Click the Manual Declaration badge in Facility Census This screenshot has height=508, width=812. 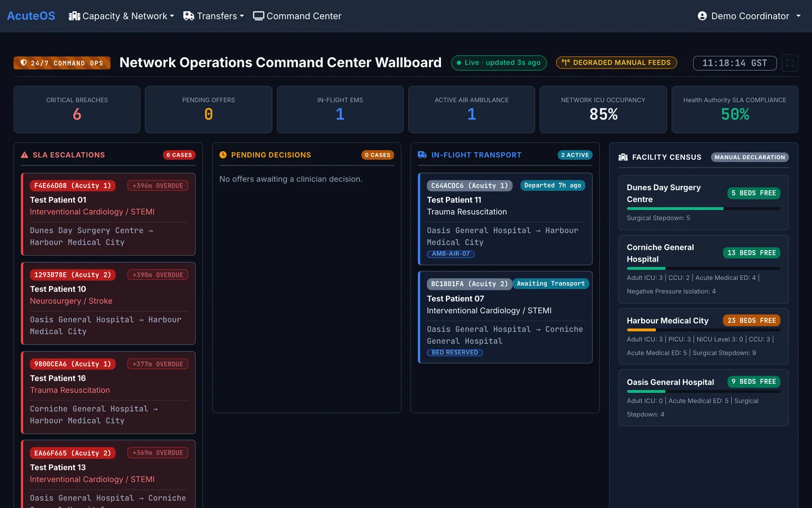coord(750,157)
